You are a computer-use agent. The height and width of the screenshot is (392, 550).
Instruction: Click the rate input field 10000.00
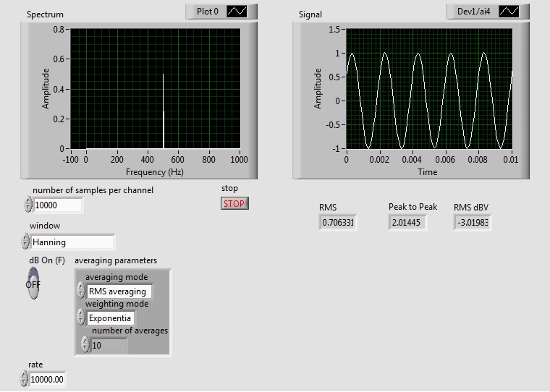click(48, 379)
